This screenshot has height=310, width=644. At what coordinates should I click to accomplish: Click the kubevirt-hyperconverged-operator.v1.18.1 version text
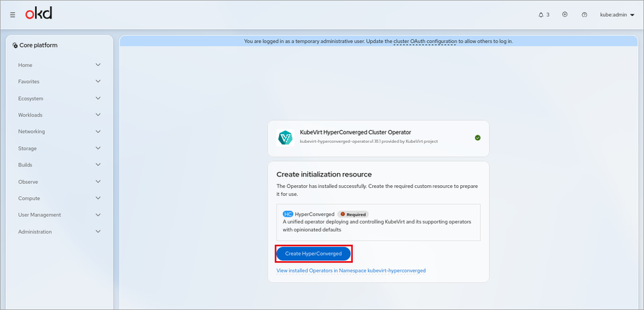[x=341, y=142]
